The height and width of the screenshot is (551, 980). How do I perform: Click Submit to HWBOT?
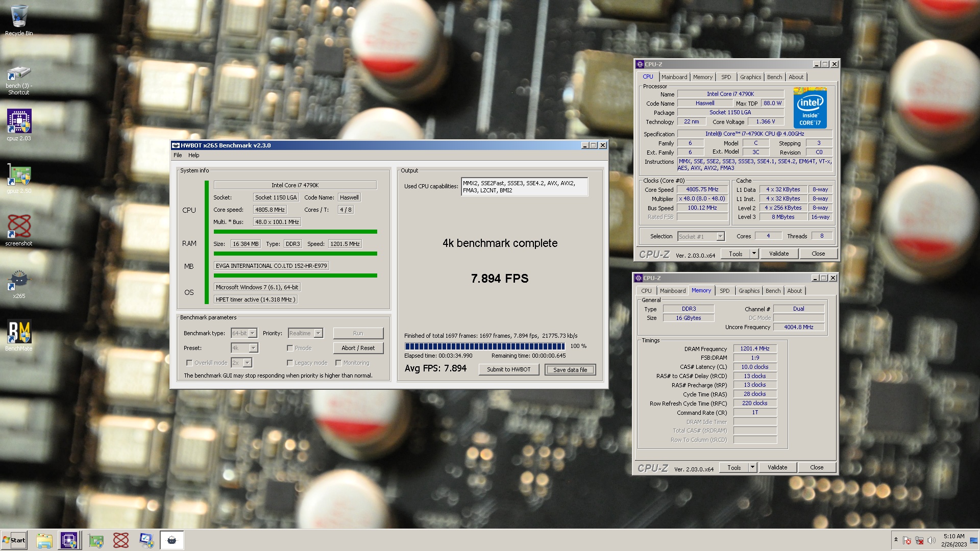pos(509,369)
